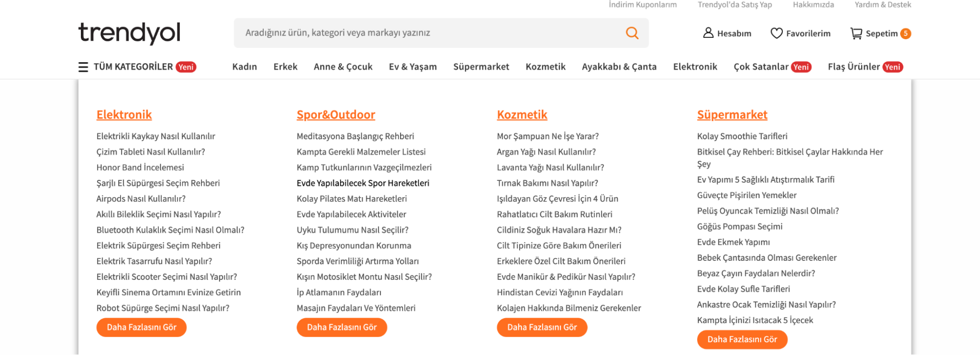The height and width of the screenshot is (355, 980).
Task: Click the orange search magnifier icon
Action: [x=632, y=33]
